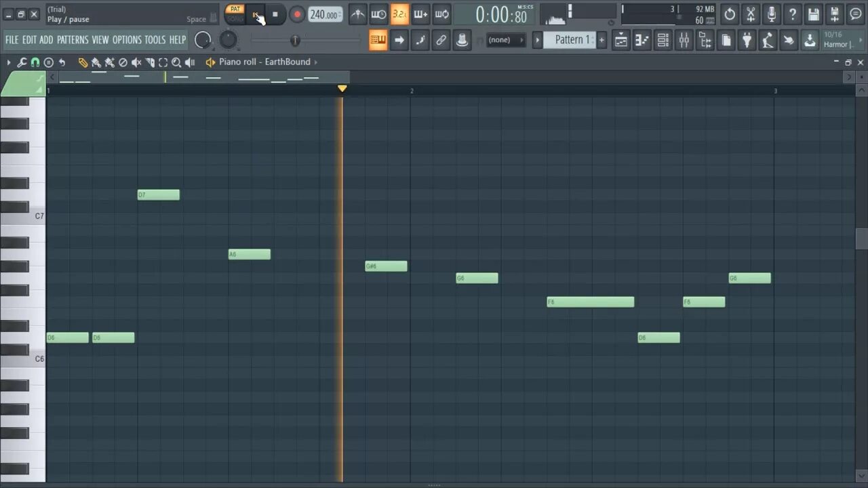The image size is (868, 488).
Task: Click the scissors render audio icon
Action: pos(751,14)
